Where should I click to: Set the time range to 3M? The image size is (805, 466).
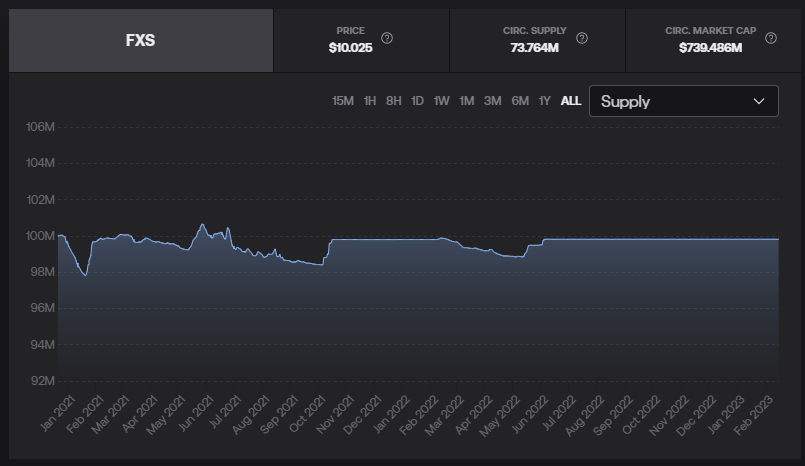pos(492,101)
